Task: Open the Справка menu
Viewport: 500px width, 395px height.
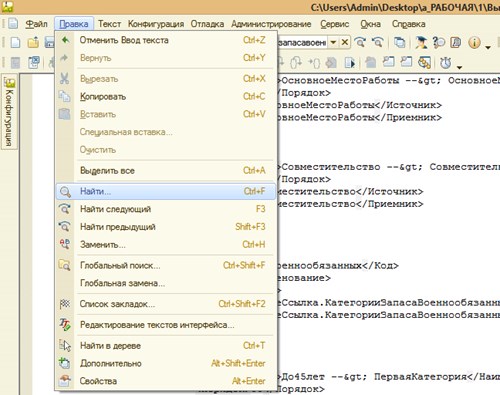Action: point(408,24)
